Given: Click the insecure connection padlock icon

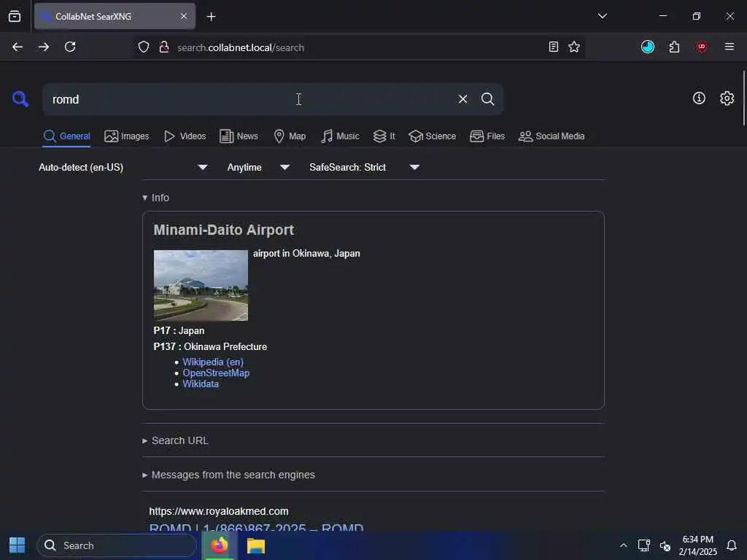Looking at the screenshot, I should pos(164,47).
